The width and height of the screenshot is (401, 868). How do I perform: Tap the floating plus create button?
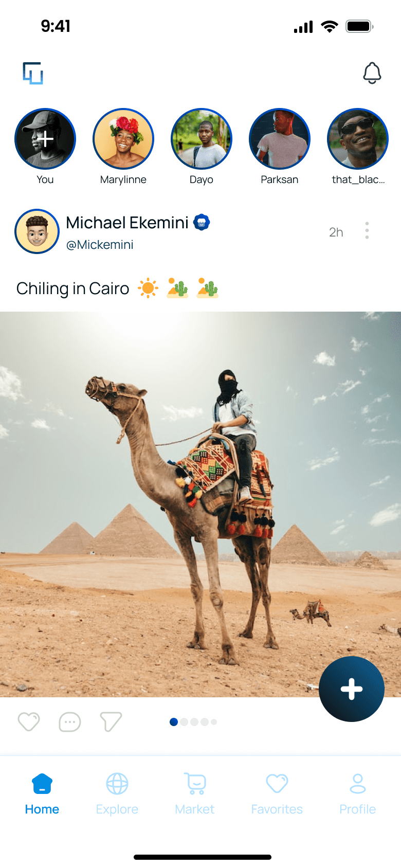(352, 689)
